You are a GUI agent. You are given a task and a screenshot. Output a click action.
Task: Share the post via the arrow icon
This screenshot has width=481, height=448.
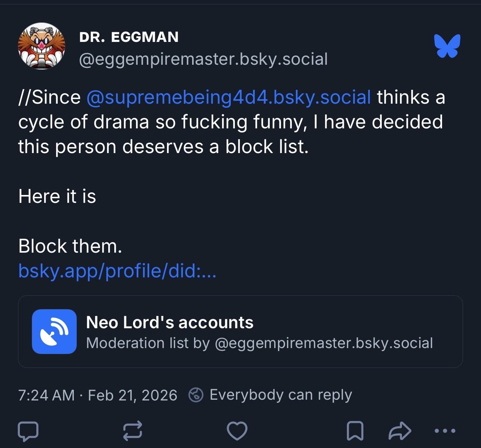400,431
